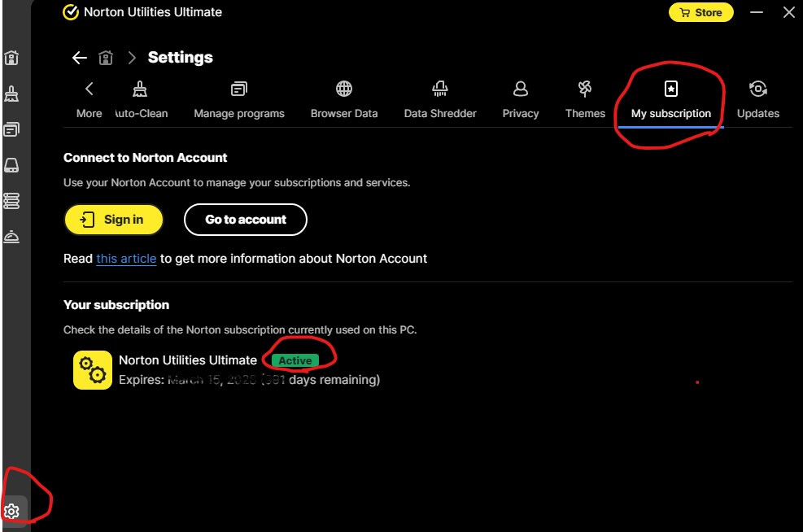Click the Settings gear in sidebar
This screenshot has height=532, width=803.
(x=11, y=511)
